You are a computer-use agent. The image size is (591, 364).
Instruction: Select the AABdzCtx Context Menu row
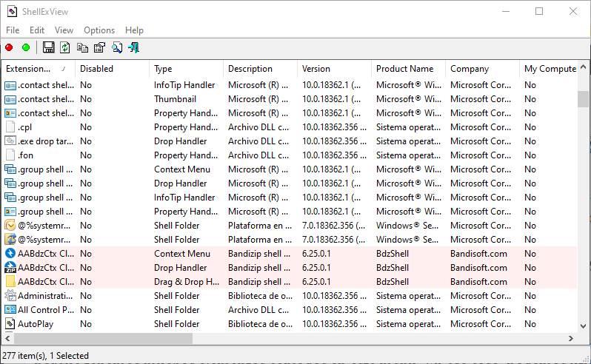tap(290, 254)
